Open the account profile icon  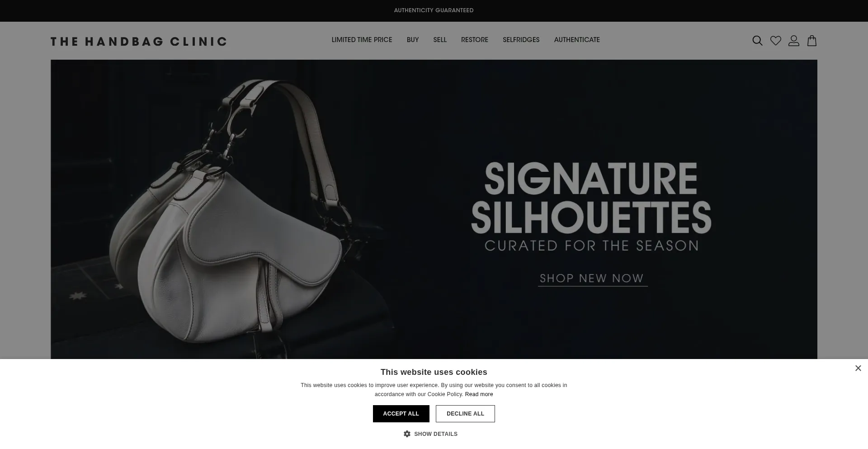[x=794, y=41]
